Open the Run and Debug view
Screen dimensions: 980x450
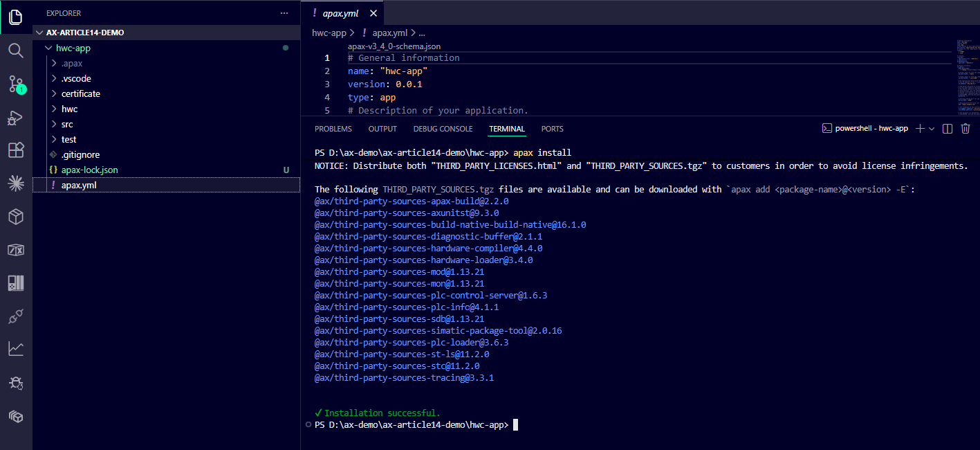tap(15, 118)
